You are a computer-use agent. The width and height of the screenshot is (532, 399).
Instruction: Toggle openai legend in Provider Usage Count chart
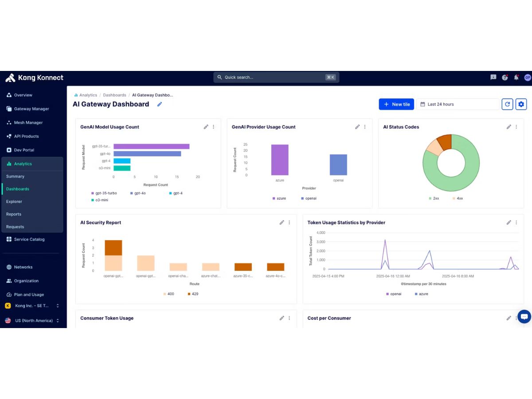pos(309,198)
